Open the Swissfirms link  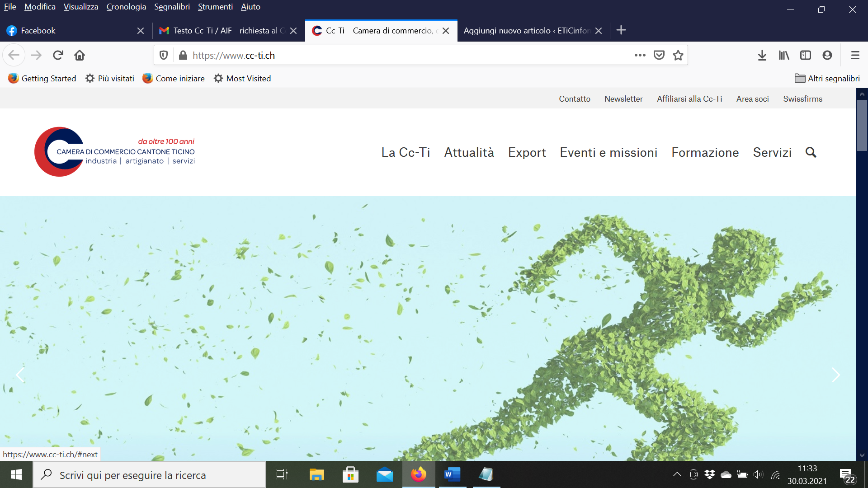802,99
